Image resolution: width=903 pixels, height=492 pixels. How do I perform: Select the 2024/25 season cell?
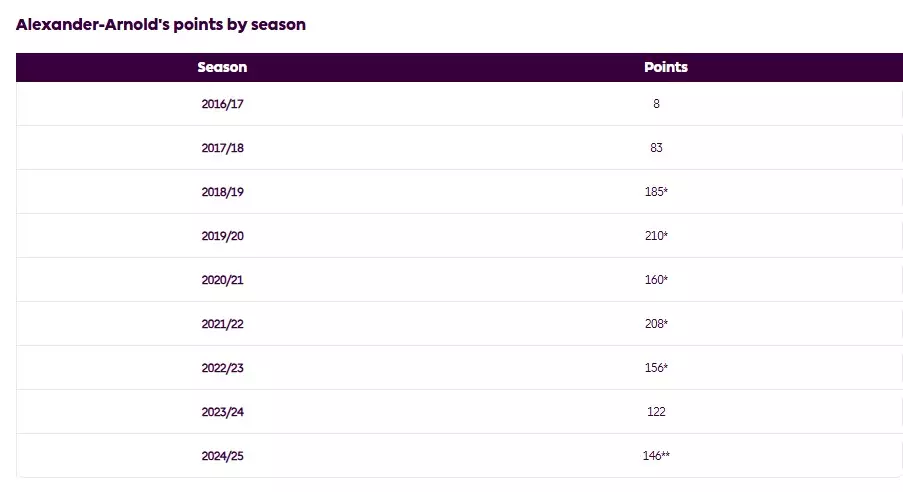click(222, 456)
